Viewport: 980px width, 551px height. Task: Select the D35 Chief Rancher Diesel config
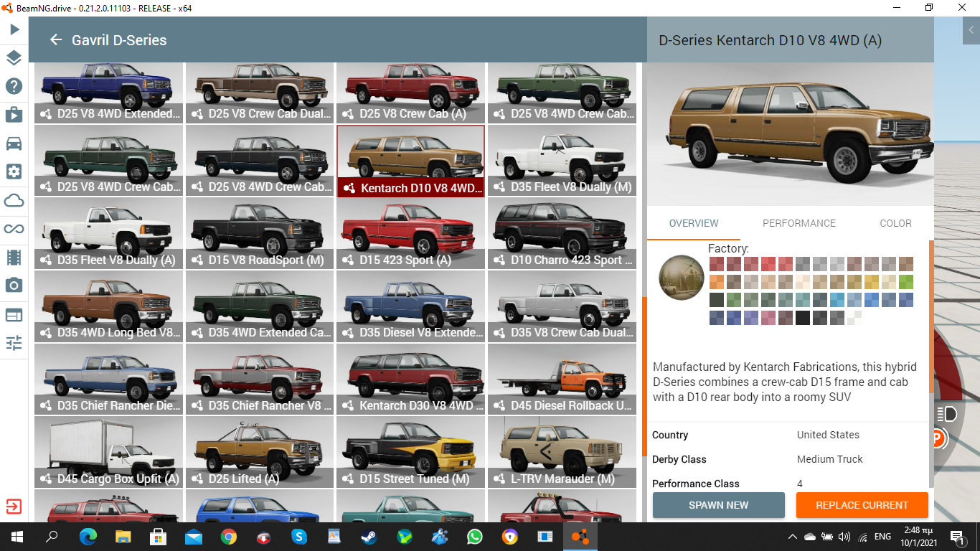click(108, 379)
